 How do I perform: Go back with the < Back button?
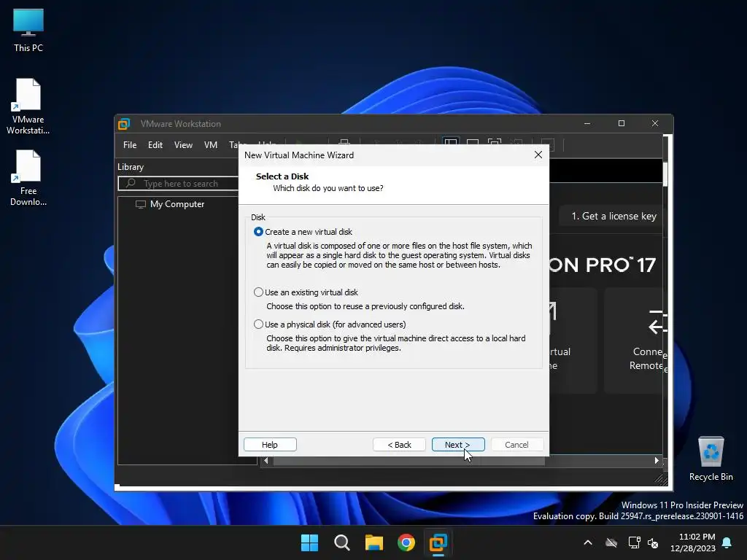tap(399, 444)
